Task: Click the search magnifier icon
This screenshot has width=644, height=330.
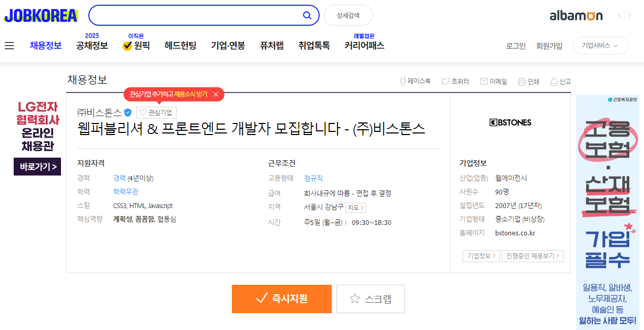Action: click(x=307, y=15)
